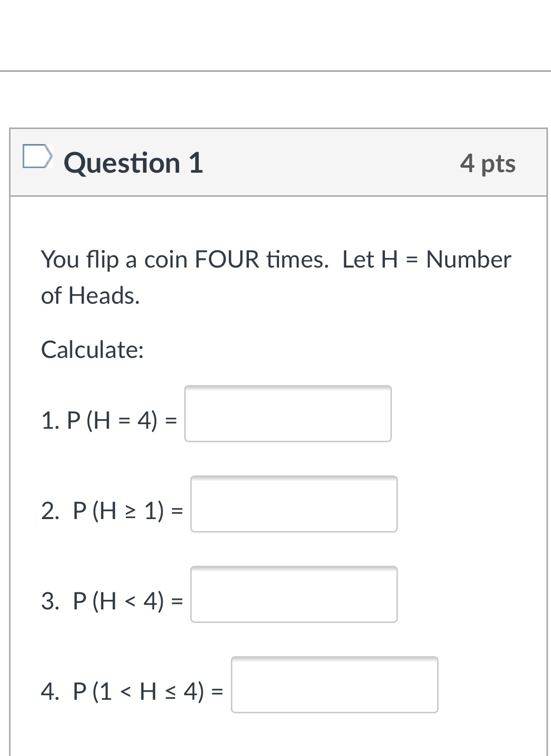
Task: Select the P (H < 4) input box
Action: tap(294, 594)
